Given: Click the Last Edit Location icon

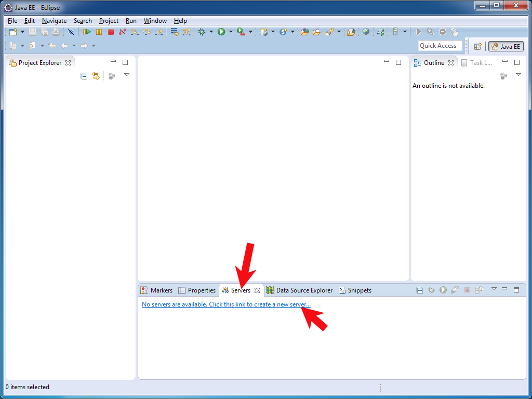Looking at the screenshot, I should tap(51, 46).
